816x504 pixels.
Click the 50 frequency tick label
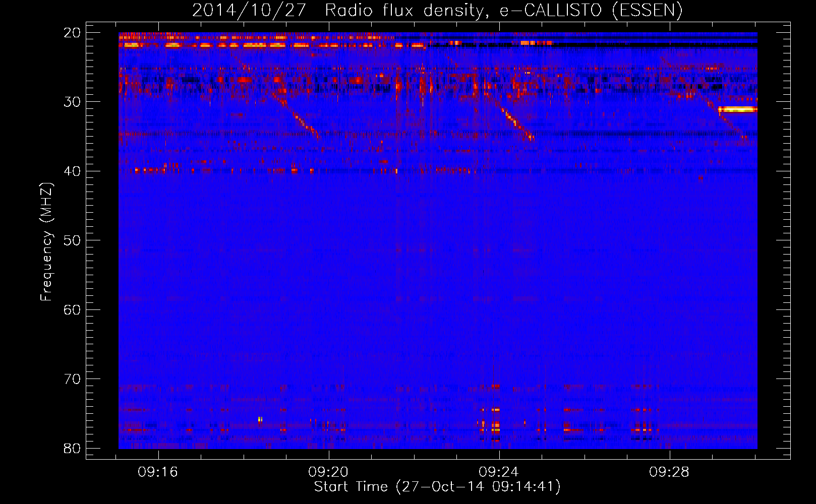pos(72,240)
